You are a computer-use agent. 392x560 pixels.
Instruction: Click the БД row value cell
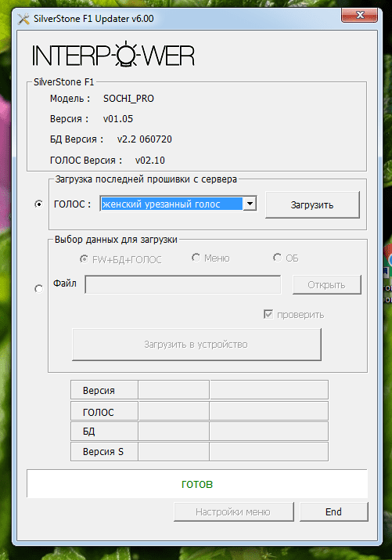click(x=174, y=431)
